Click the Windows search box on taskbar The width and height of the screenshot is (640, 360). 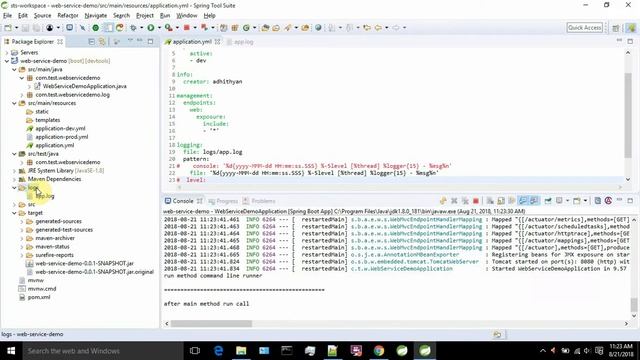[103, 351]
